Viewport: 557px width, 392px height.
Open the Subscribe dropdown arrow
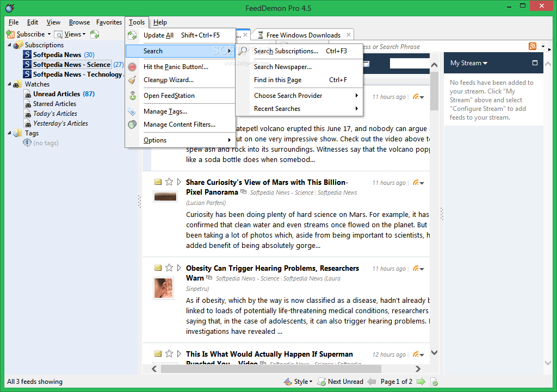click(49, 34)
